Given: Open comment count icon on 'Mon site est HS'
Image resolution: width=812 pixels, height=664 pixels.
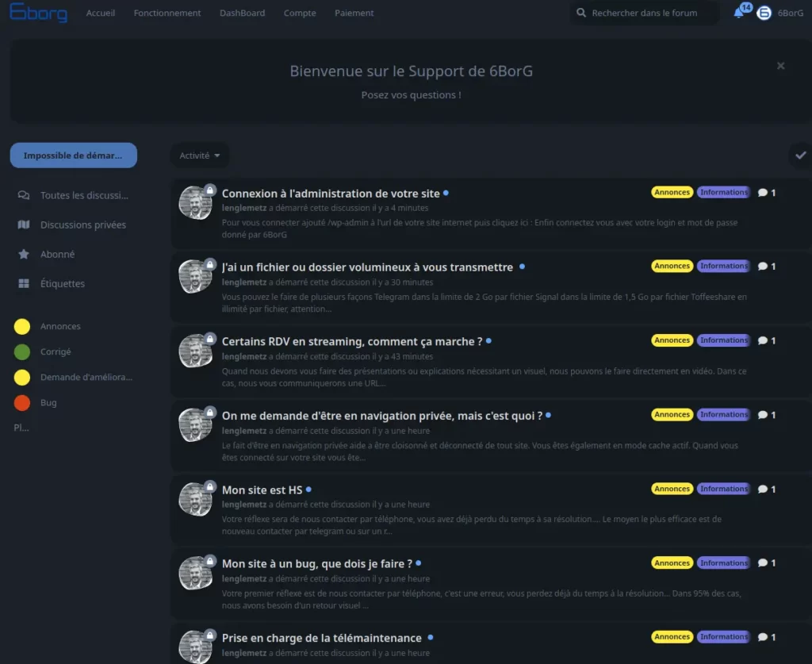Looking at the screenshot, I should [762, 489].
